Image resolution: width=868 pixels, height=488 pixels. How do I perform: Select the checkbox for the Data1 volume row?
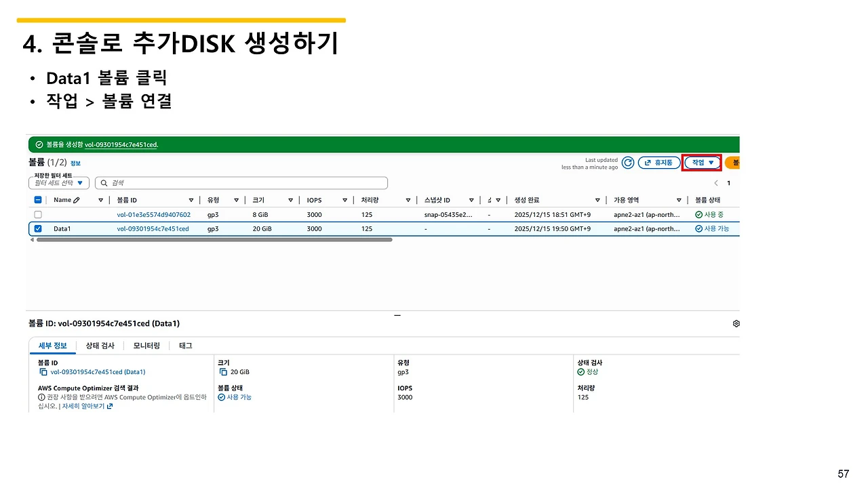38,228
